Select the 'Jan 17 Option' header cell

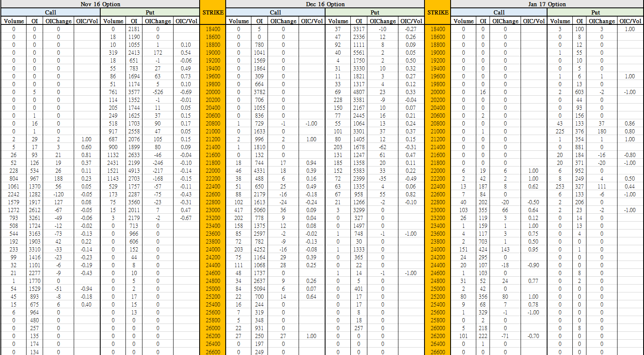[547, 4]
